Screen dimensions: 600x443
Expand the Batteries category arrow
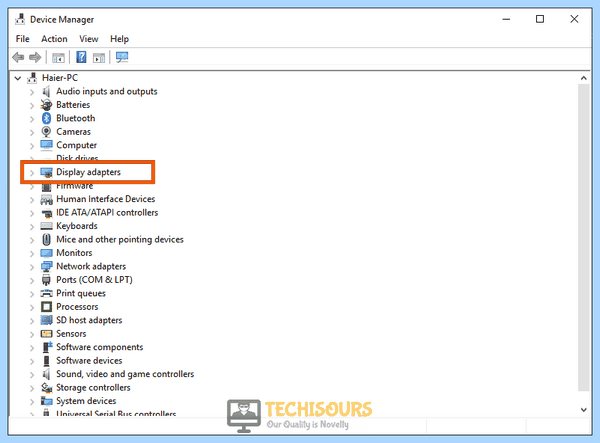[x=32, y=106]
